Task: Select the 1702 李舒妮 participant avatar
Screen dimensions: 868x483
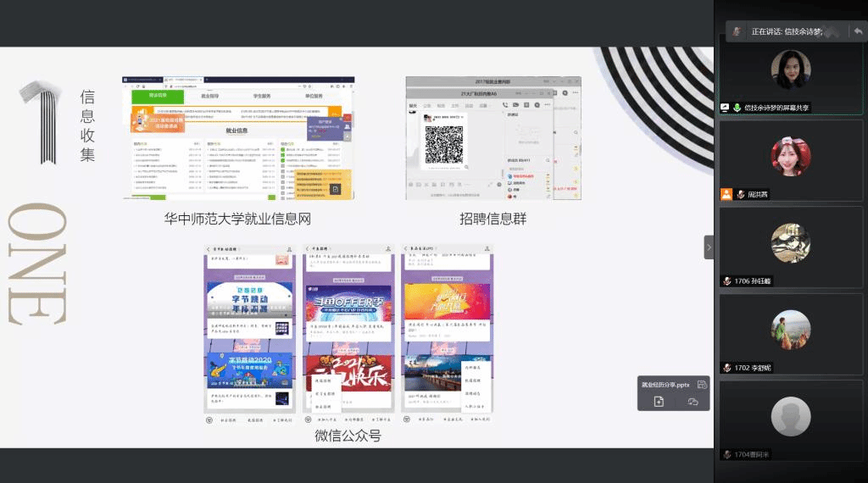Action: (790, 330)
